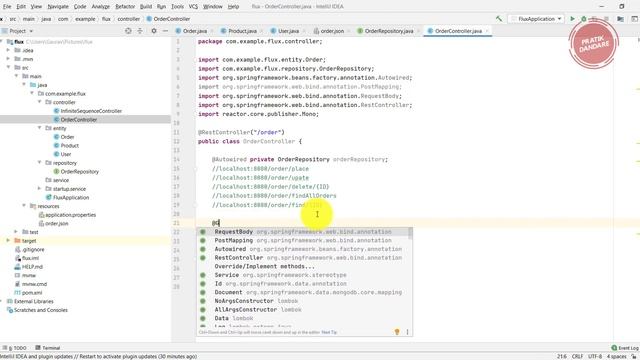
Task: Expand the test folder
Action: tap(16, 232)
